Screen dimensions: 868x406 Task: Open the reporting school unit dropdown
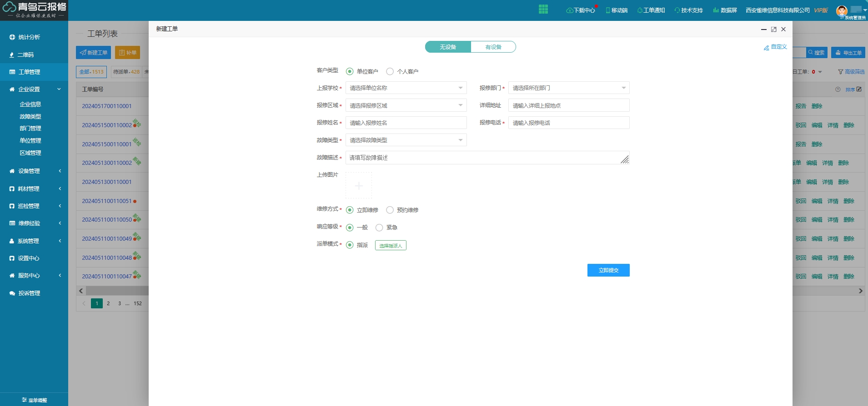coord(406,88)
